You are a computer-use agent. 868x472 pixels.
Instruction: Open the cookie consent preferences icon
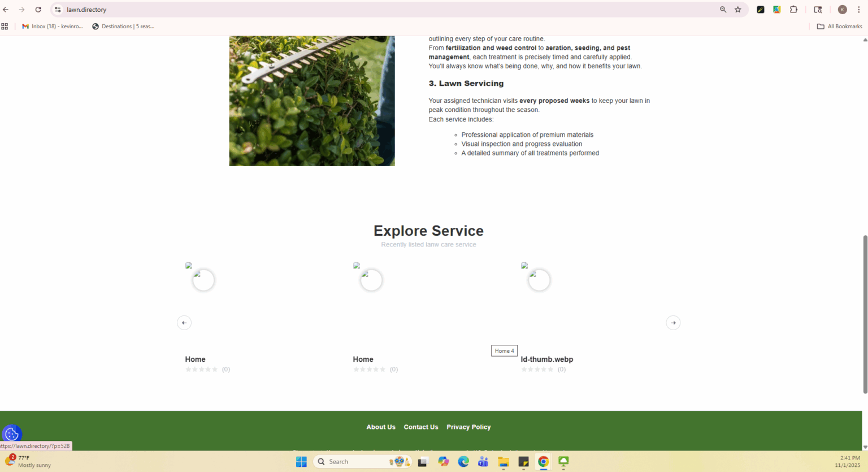pos(12,434)
